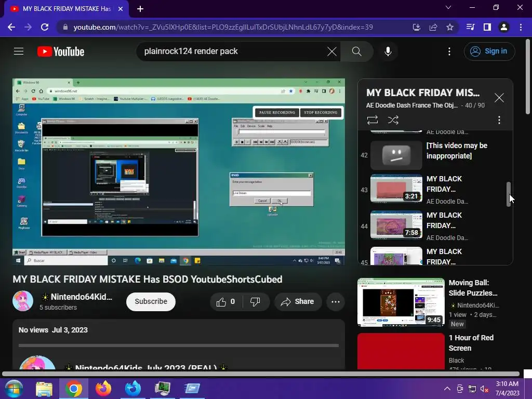
Task: Open more actions ellipsis under video
Action: coord(336,302)
